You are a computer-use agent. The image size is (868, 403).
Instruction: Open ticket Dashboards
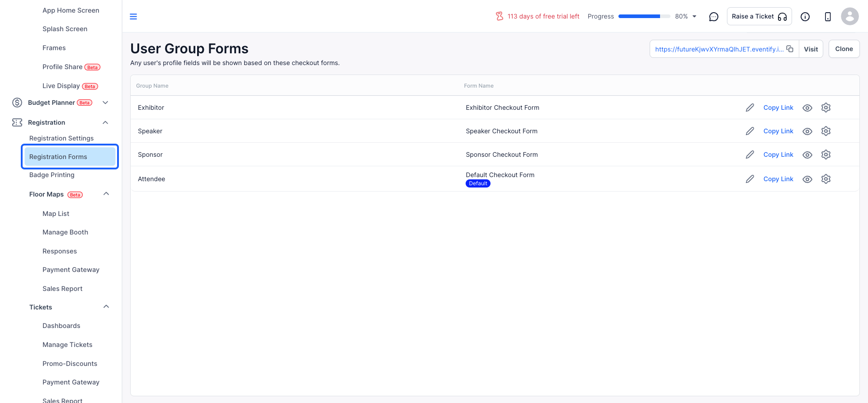(x=61, y=326)
